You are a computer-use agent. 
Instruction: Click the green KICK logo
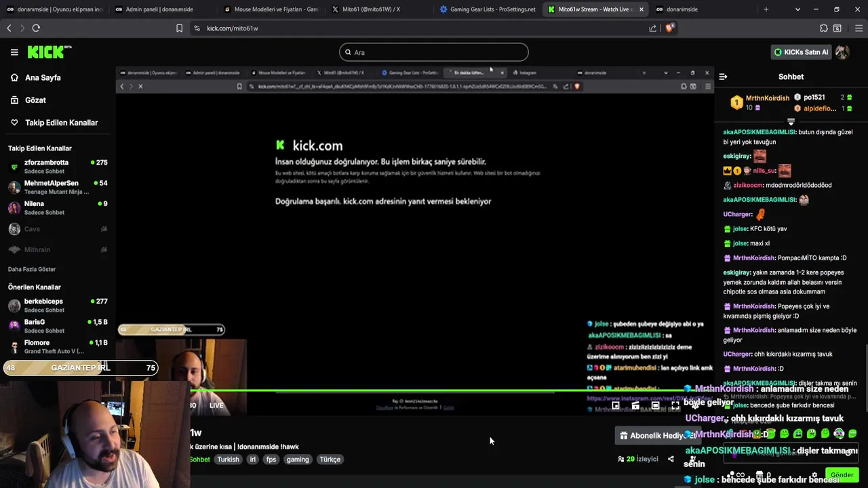pyautogui.click(x=49, y=52)
